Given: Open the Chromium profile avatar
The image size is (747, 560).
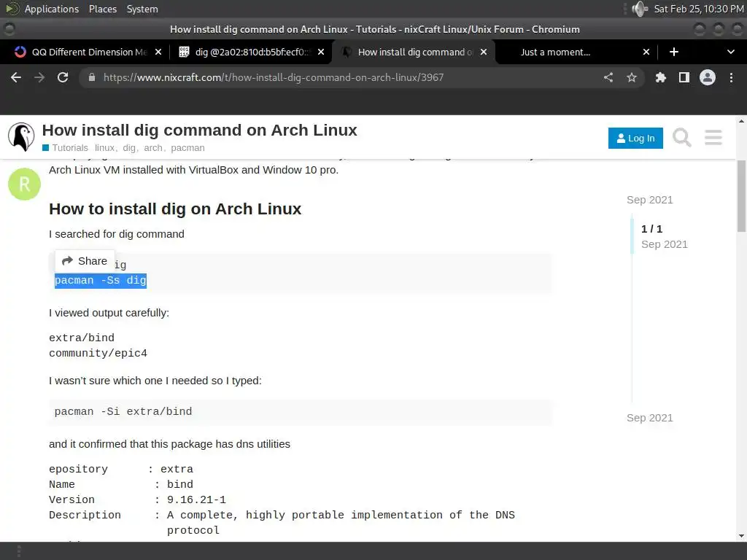Looking at the screenshot, I should (x=708, y=77).
